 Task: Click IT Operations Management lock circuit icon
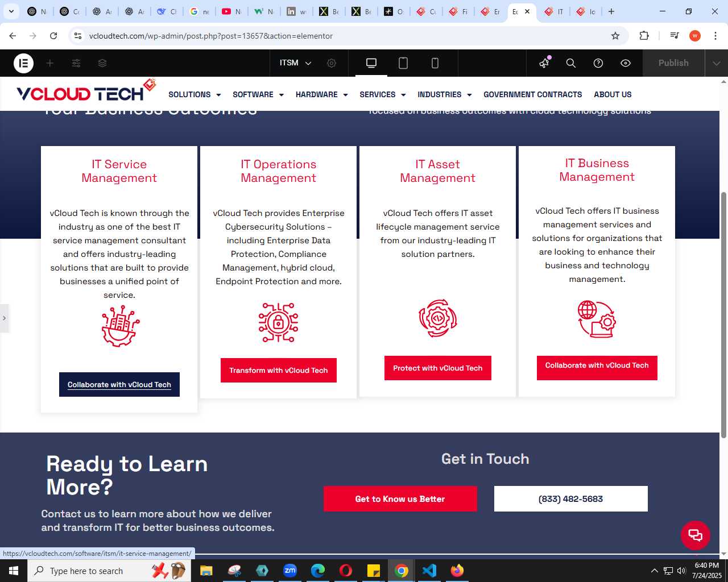pos(279,322)
